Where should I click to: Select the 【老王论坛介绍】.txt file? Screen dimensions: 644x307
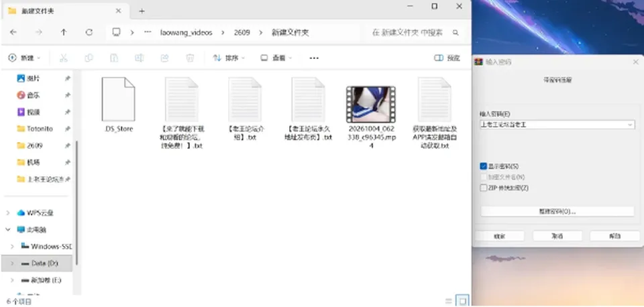pos(245,109)
